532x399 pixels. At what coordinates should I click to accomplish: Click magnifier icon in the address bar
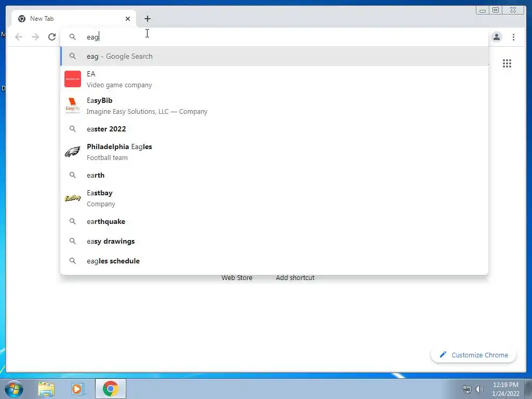tap(73, 37)
